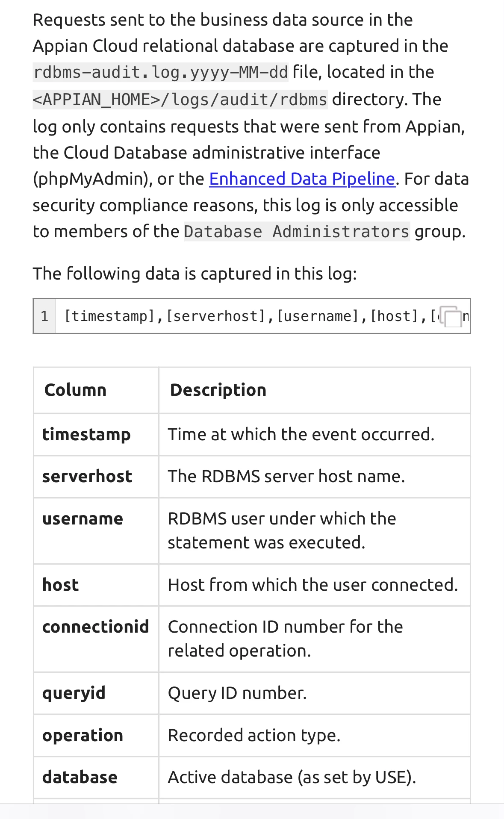The width and height of the screenshot is (504, 819).
Task: Select the username row label
Action: [83, 519]
